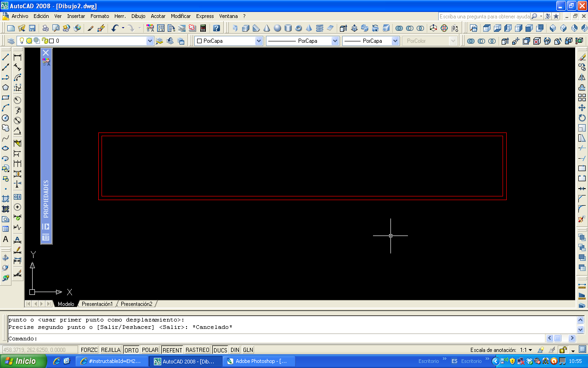
Task: Select the Multiline Text tool
Action: point(6,239)
